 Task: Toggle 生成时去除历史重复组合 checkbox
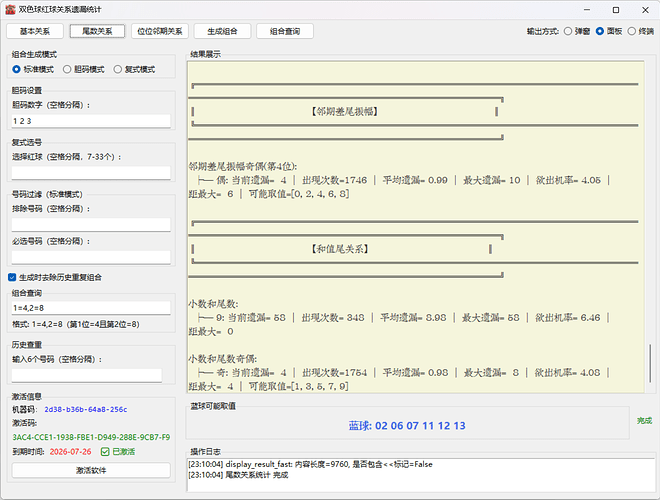tap(12, 277)
